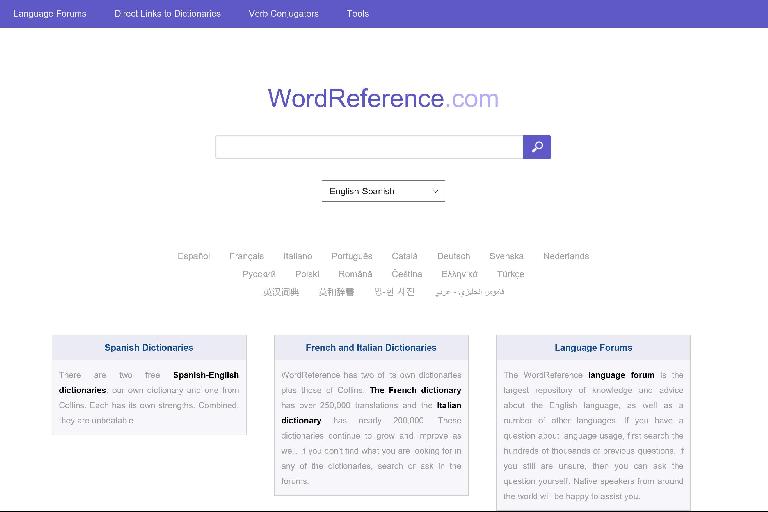
Task: Click the magnifying glass search button
Action: tap(537, 147)
